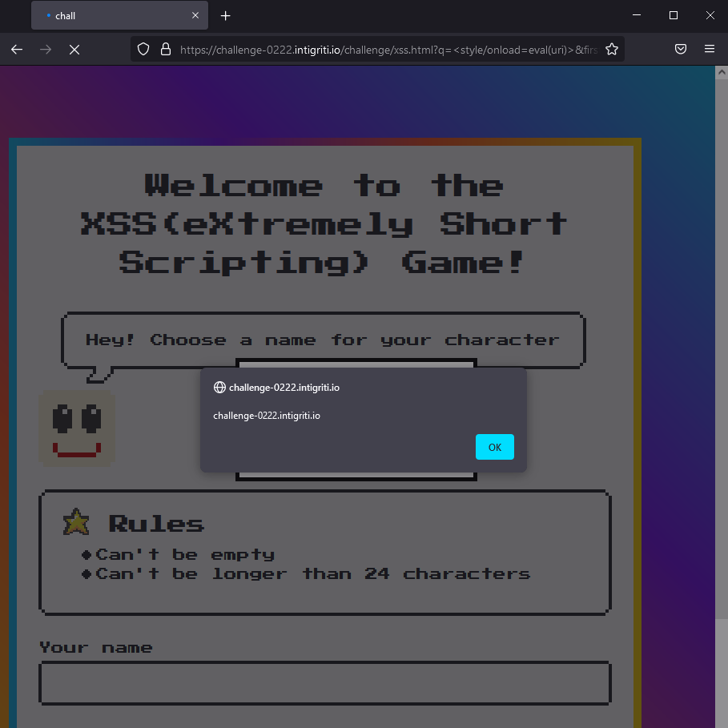
Task: Click the globe icon in the alert dialog
Action: [219, 387]
